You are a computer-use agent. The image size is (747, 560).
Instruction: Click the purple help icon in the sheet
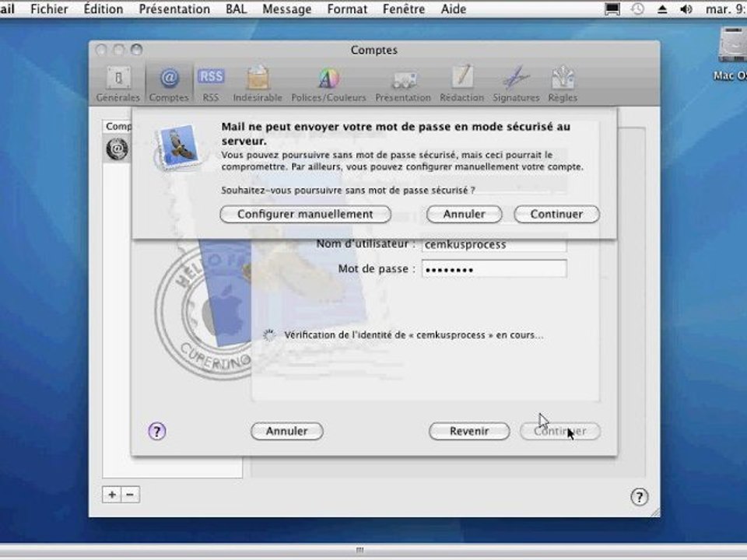[x=157, y=432]
